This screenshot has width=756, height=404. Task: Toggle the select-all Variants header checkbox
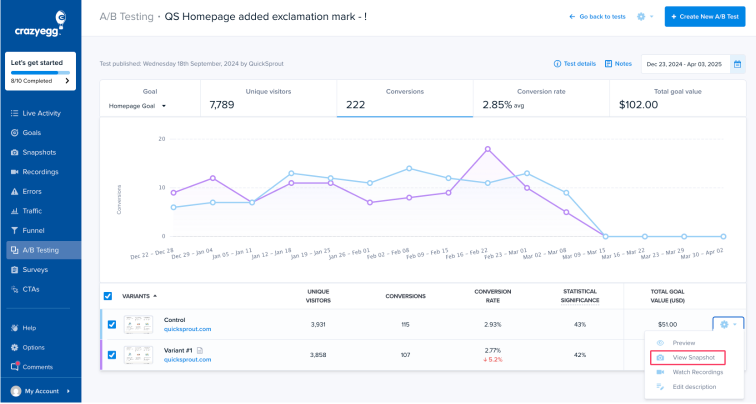pos(108,296)
